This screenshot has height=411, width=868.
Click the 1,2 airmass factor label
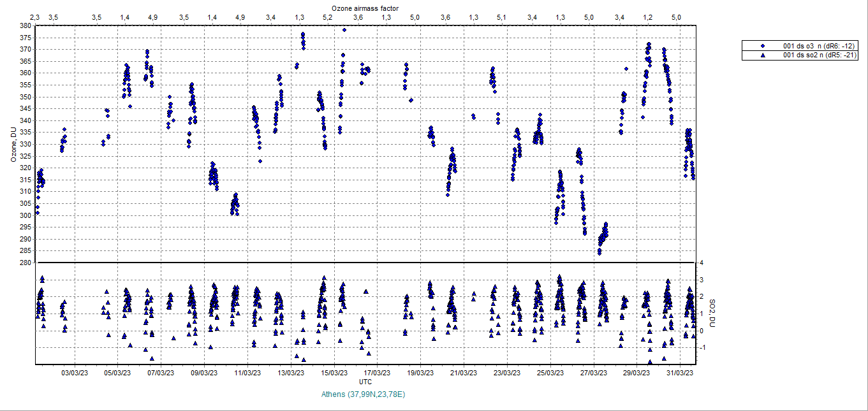tap(648, 17)
